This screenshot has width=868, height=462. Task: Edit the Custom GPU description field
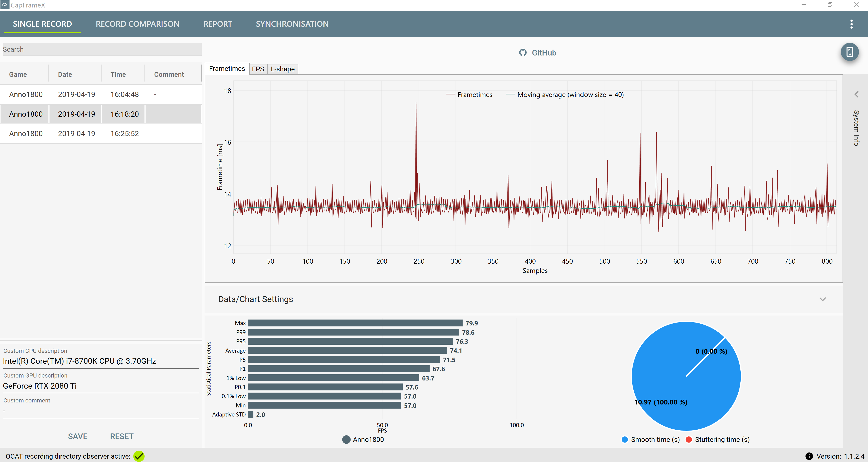[x=101, y=386]
